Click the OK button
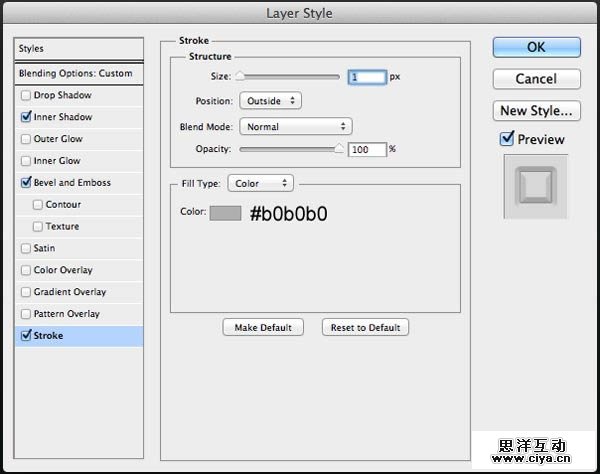This screenshot has width=600, height=474. pyautogui.click(x=536, y=46)
